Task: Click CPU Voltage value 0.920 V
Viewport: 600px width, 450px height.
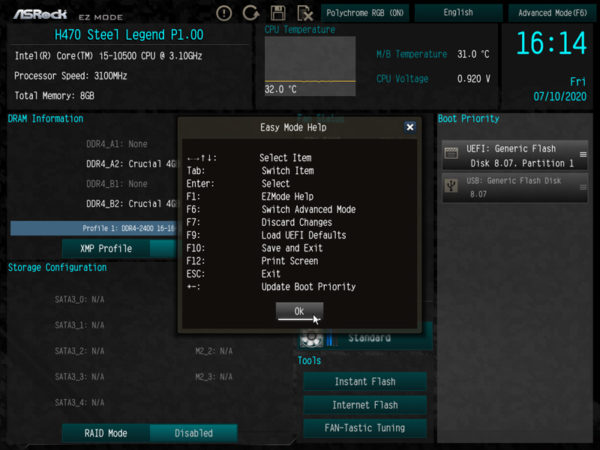Action: tap(474, 79)
